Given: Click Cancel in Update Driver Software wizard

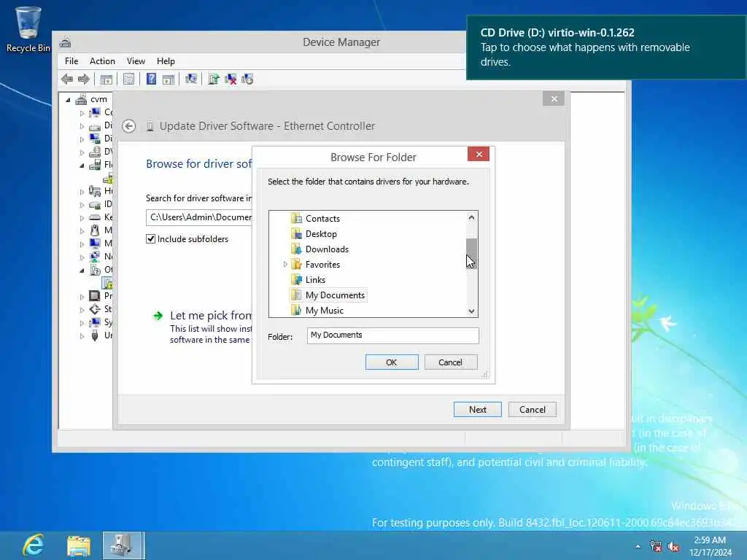Looking at the screenshot, I should tap(532, 410).
